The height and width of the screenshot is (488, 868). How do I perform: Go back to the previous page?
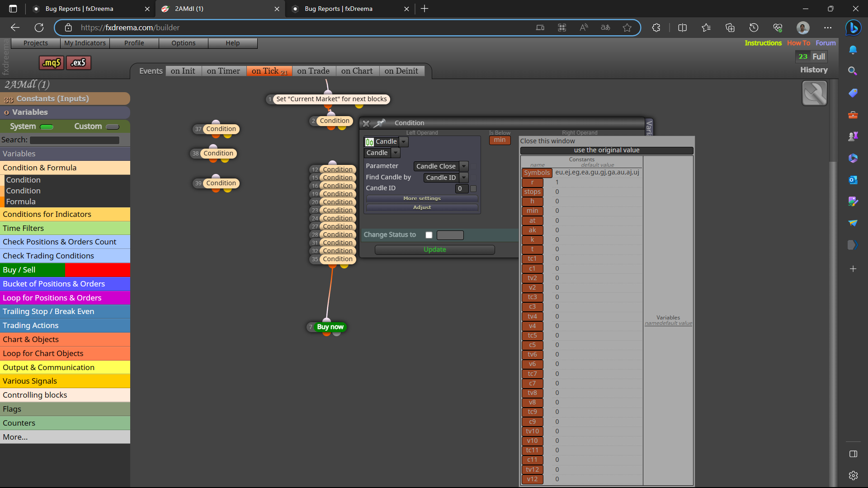click(x=15, y=28)
